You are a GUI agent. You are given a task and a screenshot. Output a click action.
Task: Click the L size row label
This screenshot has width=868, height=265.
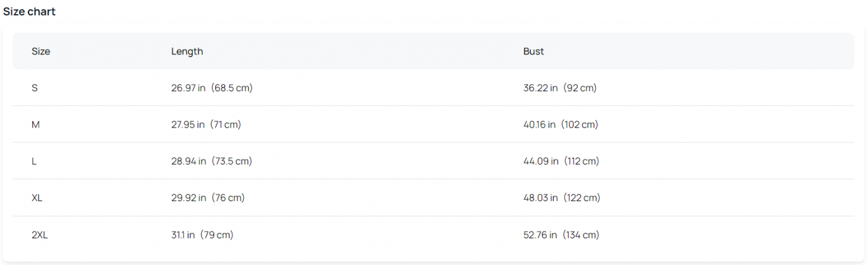(x=34, y=161)
